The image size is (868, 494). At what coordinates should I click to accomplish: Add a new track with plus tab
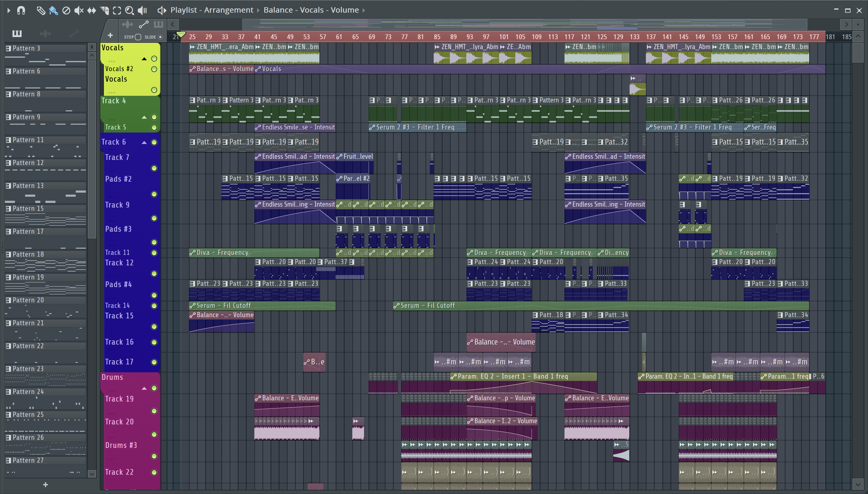click(x=110, y=35)
